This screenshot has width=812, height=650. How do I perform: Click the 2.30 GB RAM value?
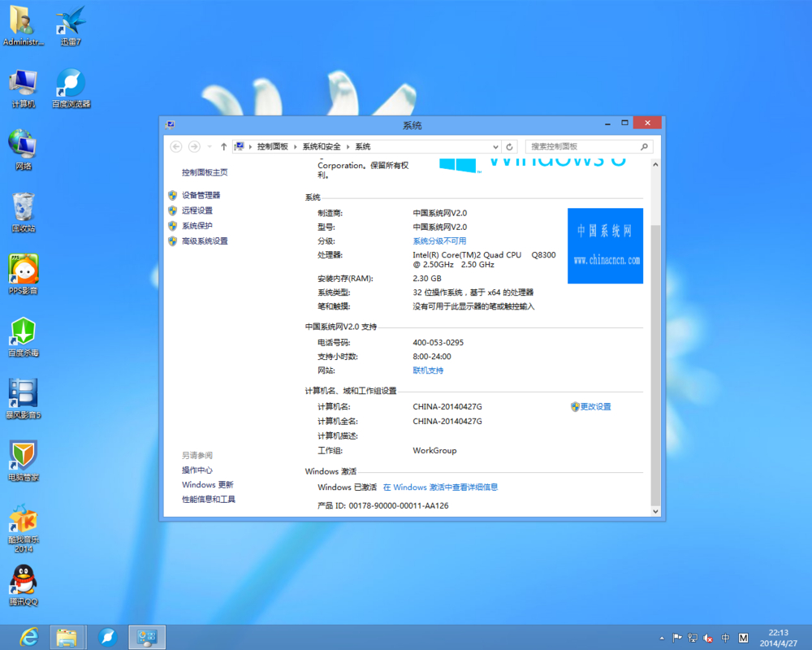click(x=427, y=279)
